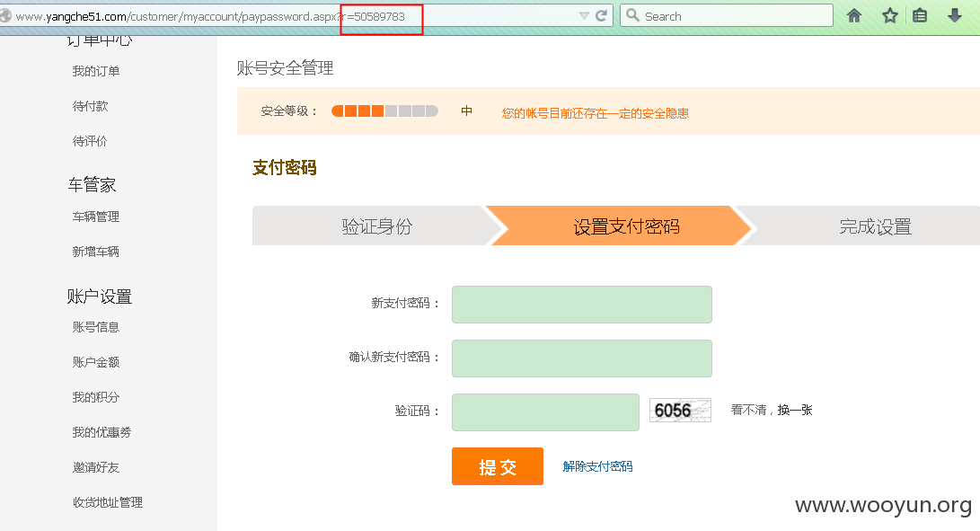The height and width of the screenshot is (531, 980).
Task: Click into the 新支付密码 input field
Action: (582, 305)
